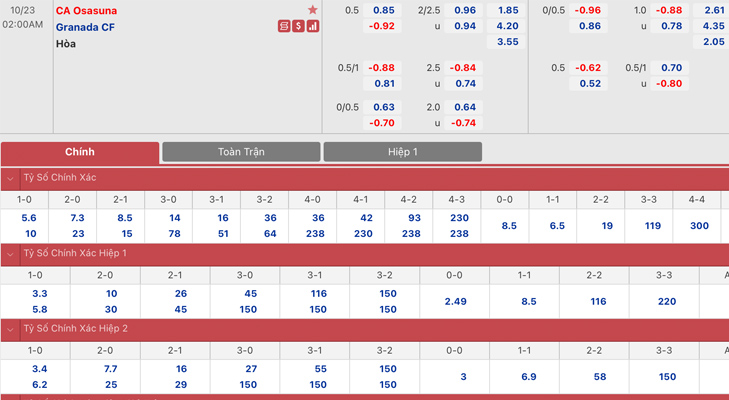
Task: Select full-time 4-4 draw odds 300
Action: tap(697, 226)
